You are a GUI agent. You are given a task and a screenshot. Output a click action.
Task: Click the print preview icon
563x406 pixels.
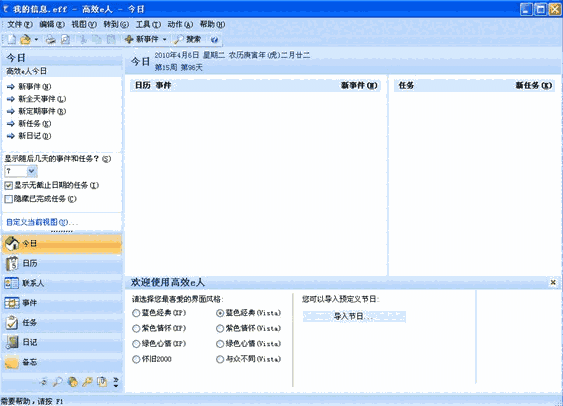(x=65, y=39)
